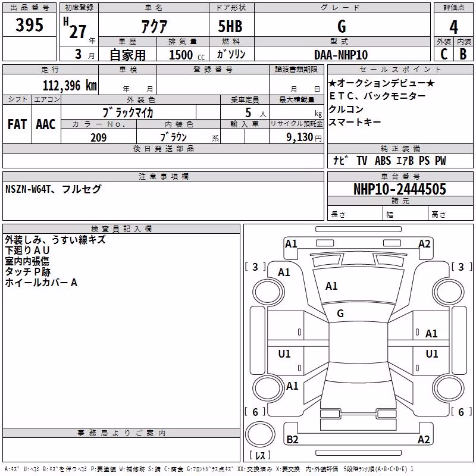Image resolution: width=476 pixels, height=476 pixels.
Task: Select fuel type ガソリン
Action: click(231, 54)
